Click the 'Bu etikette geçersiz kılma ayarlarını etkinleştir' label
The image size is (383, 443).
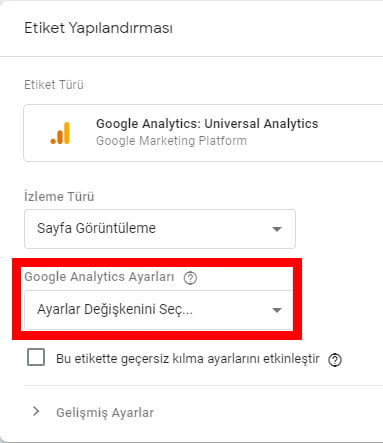click(x=188, y=359)
